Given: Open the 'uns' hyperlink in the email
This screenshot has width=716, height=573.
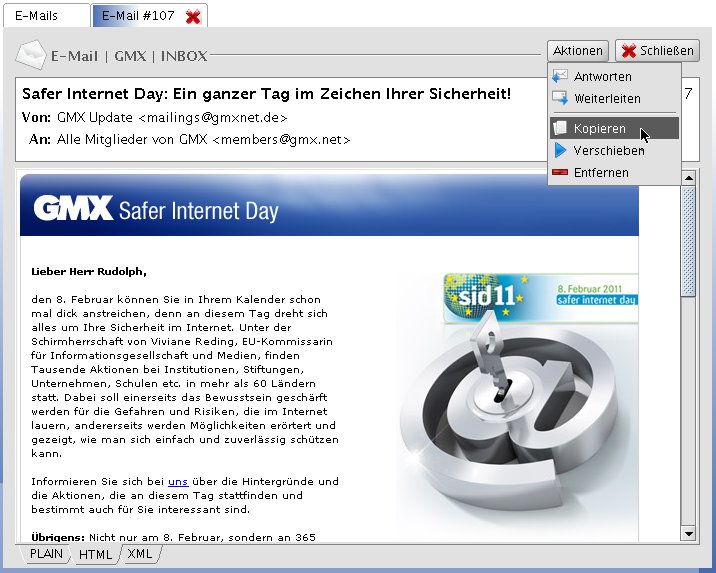Looking at the screenshot, I should tap(178, 481).
